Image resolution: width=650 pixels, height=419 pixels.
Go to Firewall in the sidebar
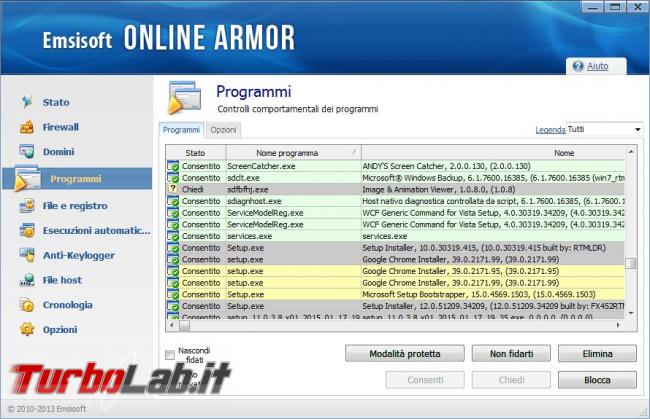[x=61, y=127]
